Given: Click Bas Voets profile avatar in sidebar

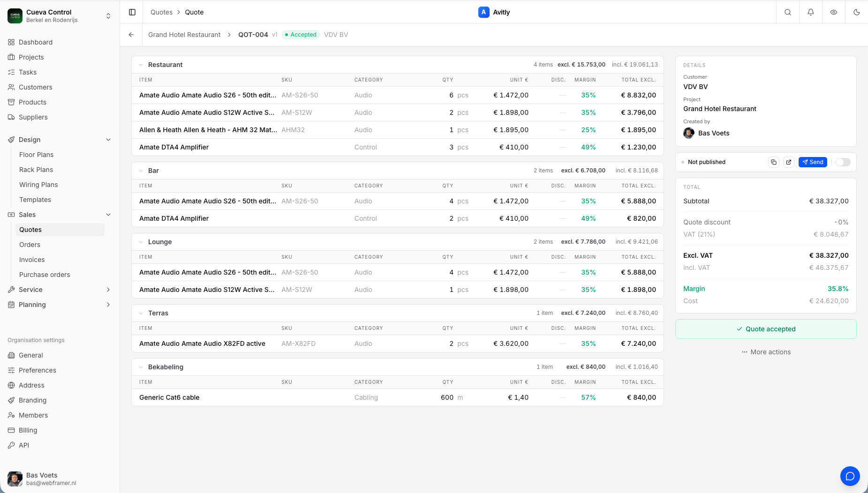Looking at the screenshot, I should [x=15, y=479].
